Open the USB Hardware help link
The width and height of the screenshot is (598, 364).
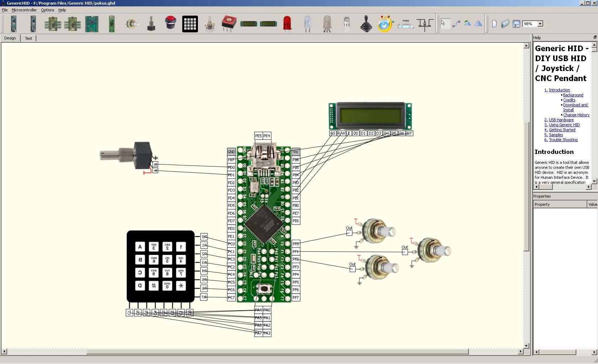point(561,120)
